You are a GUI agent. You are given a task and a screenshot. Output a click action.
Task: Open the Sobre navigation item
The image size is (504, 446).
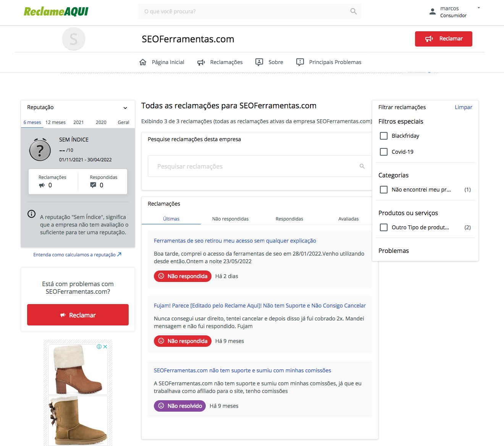[269, 62]
